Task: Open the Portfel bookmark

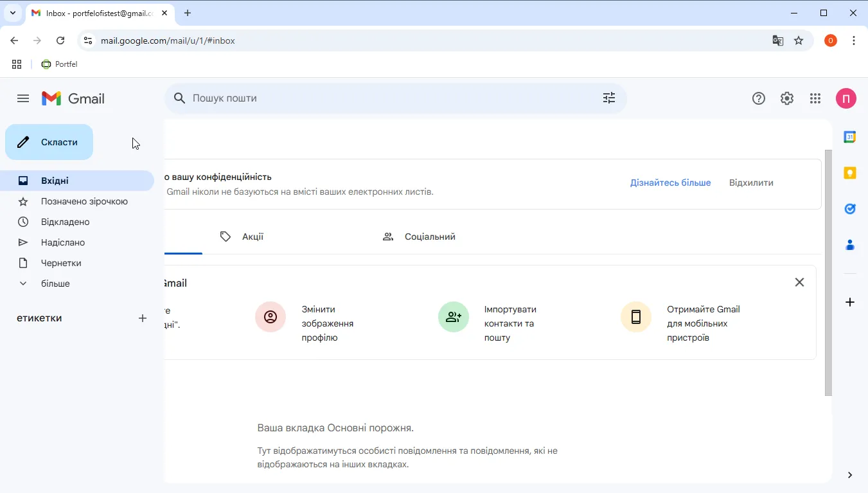Action: click(x=59, y=64)
